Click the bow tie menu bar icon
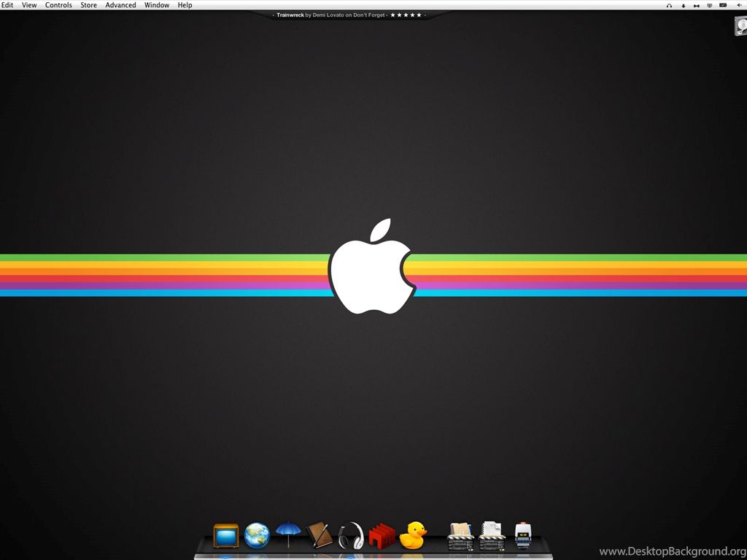 (x=697, y=6)
